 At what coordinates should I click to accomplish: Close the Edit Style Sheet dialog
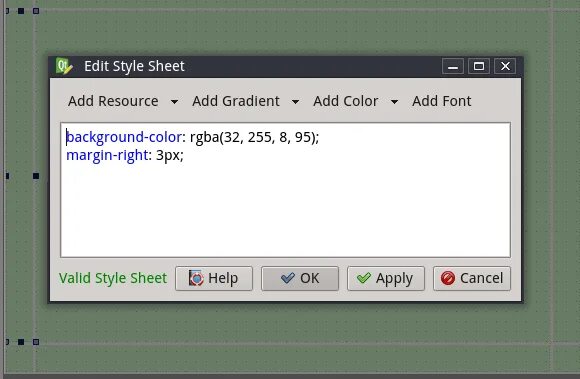coord(505,66)
